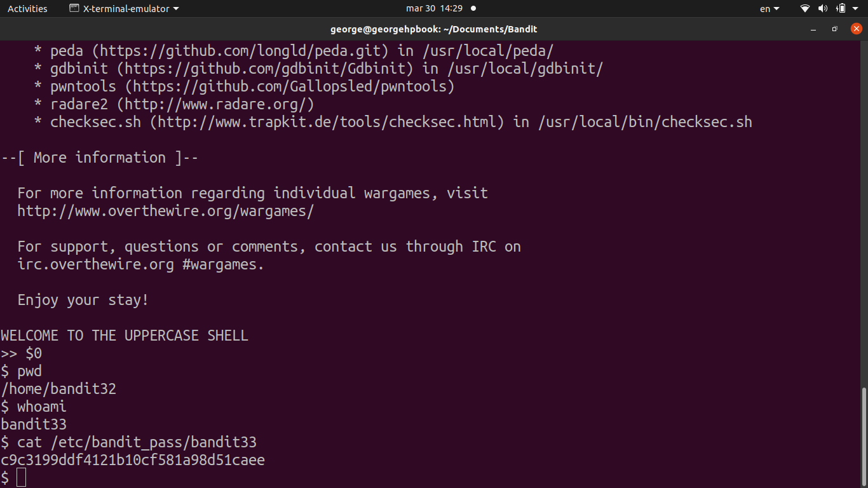Open the 'en' keyboard layout dropdown
This screenshot has height=488, width=868.
[770, 9]
